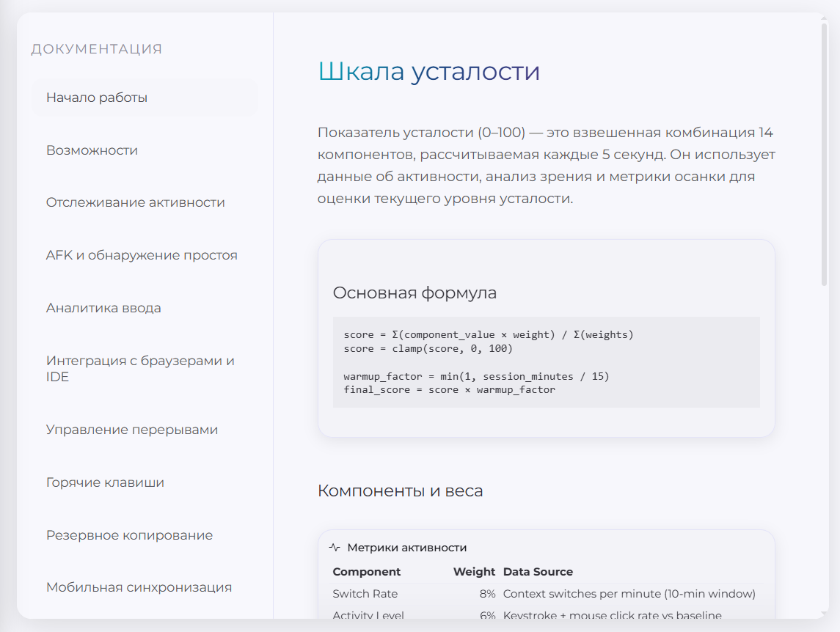Click the scrollbar down arrow

[825, 614]
